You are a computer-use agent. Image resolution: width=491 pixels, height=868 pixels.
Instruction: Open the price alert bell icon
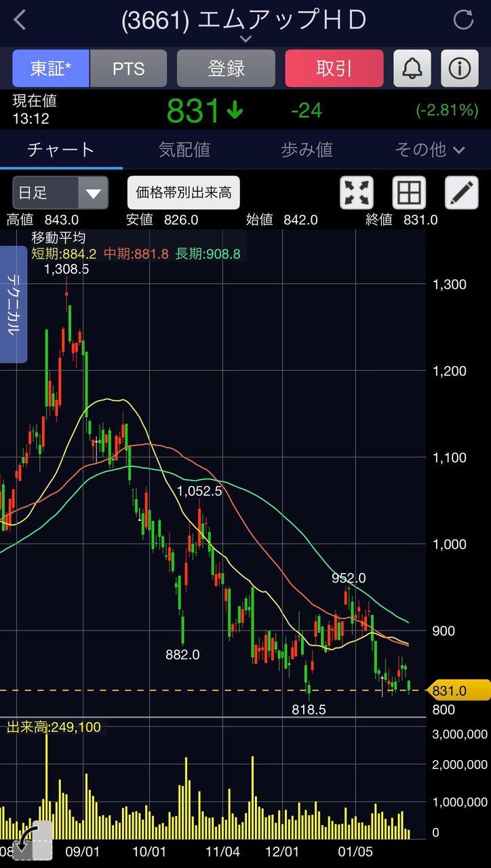point(412,68)
